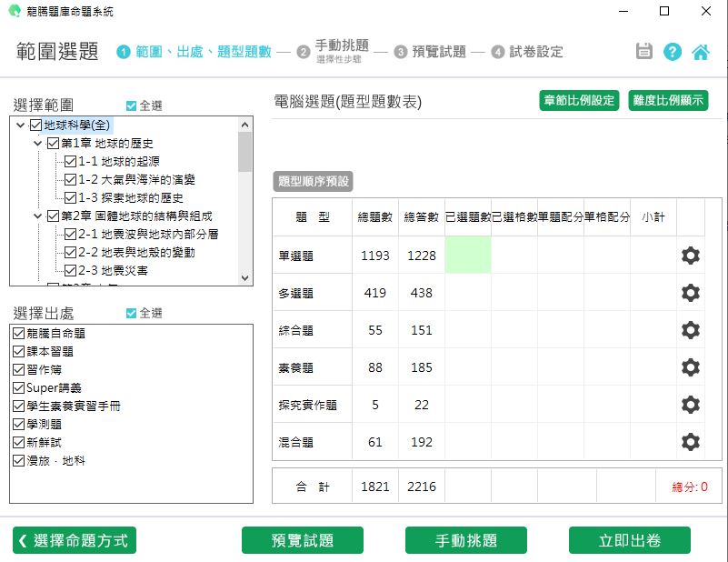Screen dimensions: 728x562
Task: Collapse 第2章 固體地球的結構與組成 node
Action: click(38, 216)
